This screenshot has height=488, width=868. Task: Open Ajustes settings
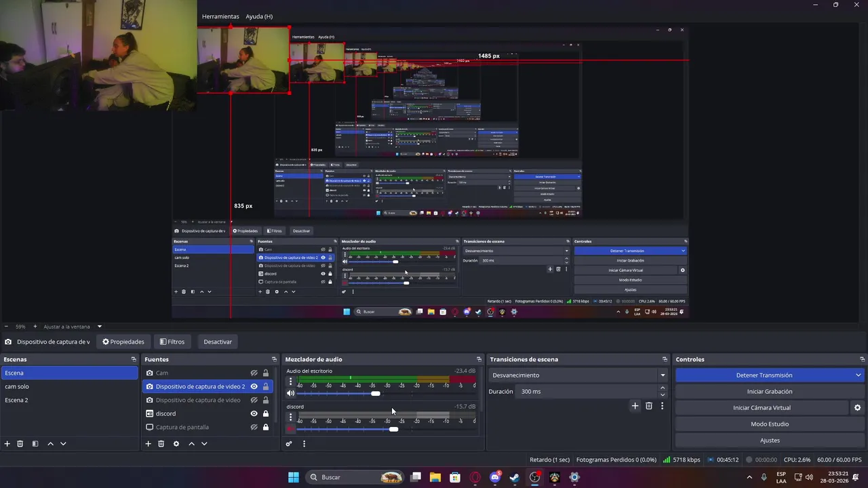click(769, 441)
